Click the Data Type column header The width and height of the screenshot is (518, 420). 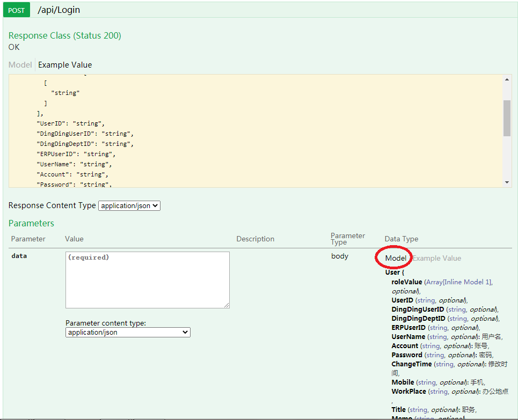(402, 239)
